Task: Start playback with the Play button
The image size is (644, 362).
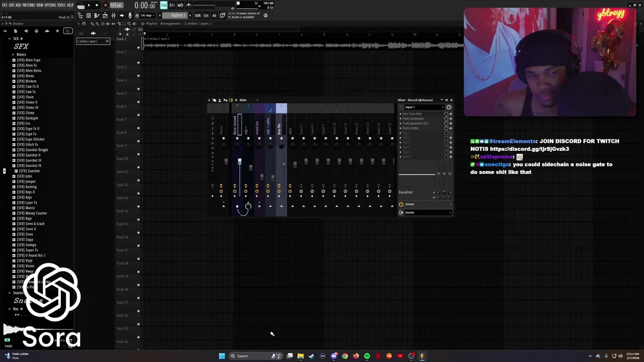Action: tap(89, 5)
